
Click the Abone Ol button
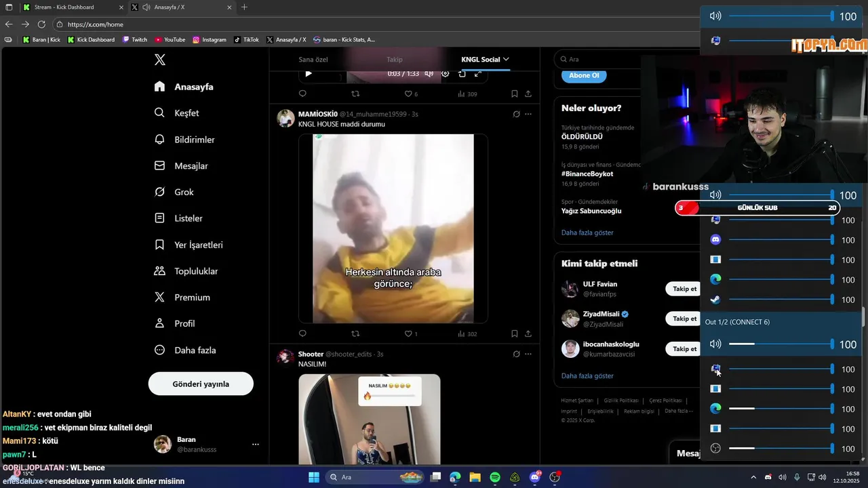[x=584, y=75]
